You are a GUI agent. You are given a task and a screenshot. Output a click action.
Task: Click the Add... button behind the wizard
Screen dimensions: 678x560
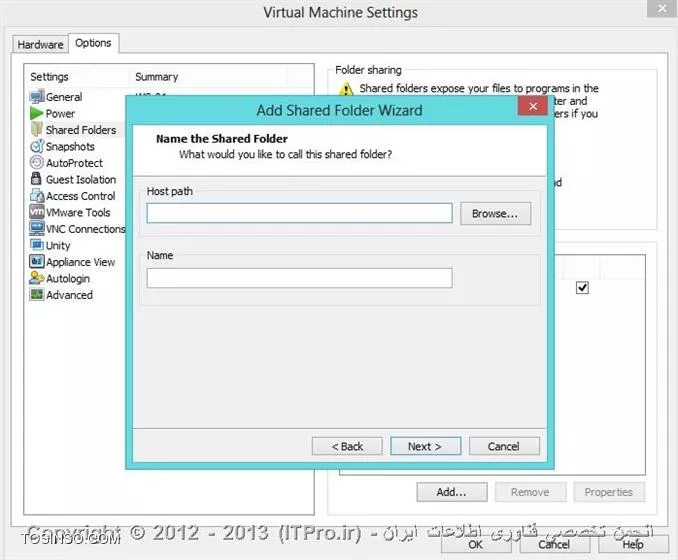452,492
